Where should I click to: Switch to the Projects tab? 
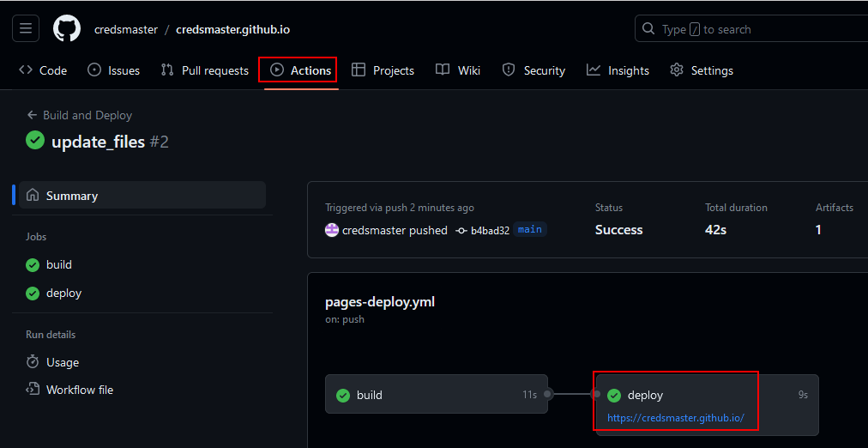383,70
